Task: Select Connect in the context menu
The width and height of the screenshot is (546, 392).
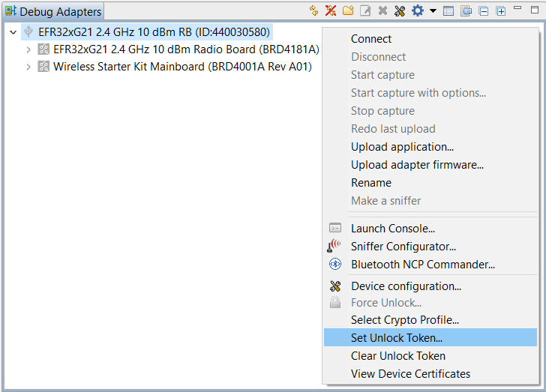Action: click(371, 39)
